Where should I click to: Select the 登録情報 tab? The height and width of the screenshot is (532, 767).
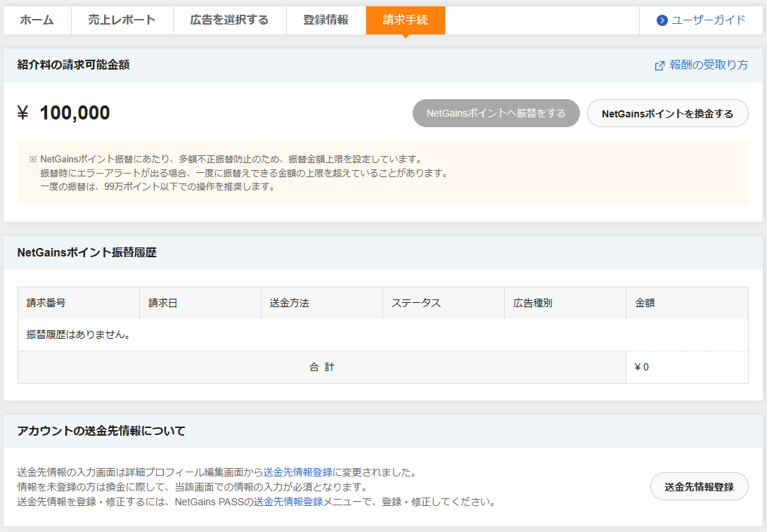(326, 20)
